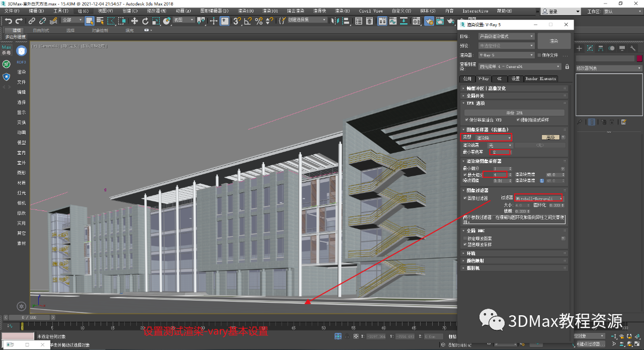Select the Rotate tool icon
Image resolution: width=644 pixels, height=350 pixels.
coord(145,21)
